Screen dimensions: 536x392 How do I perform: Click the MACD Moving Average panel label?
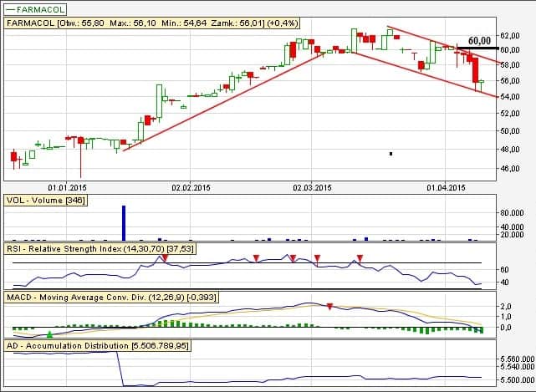109,297
